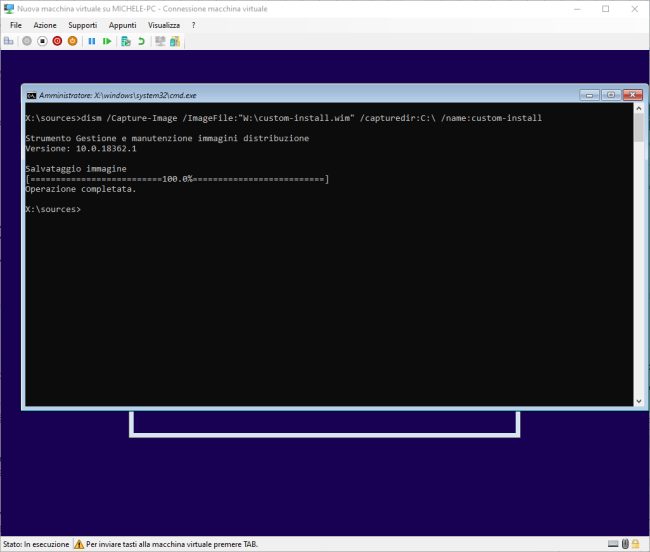Click the cmd.exe window title text
Image resolution: width=650 pixels, height=552 pixels.
pos(118,96)
